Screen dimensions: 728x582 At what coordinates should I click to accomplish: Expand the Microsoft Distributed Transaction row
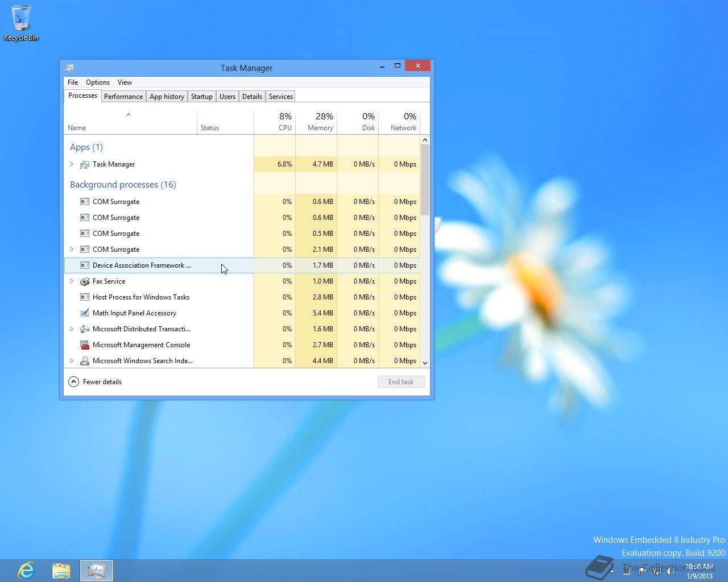(72, 329)
